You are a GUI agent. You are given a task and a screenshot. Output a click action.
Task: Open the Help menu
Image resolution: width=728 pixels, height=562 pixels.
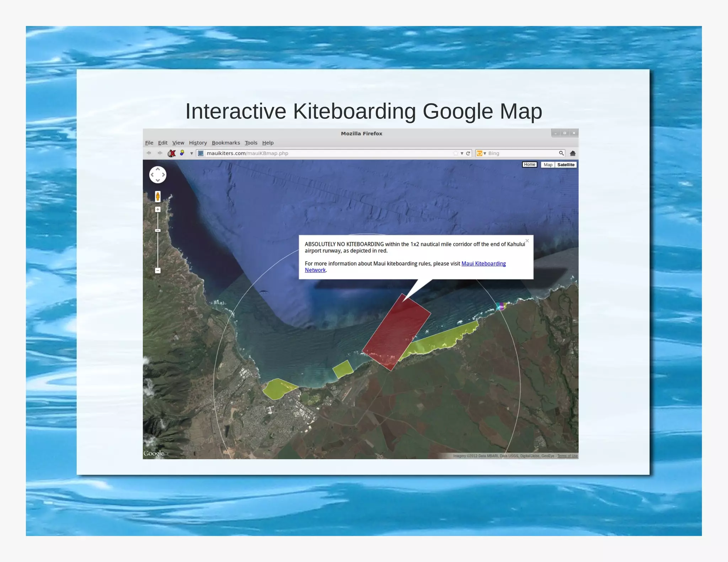(x=268, y=143)
